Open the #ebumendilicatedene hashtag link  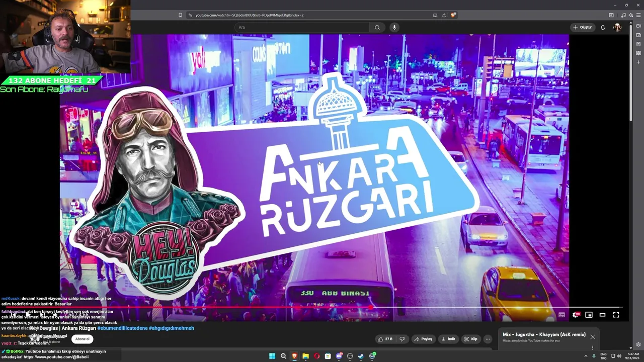coord(122,328)
